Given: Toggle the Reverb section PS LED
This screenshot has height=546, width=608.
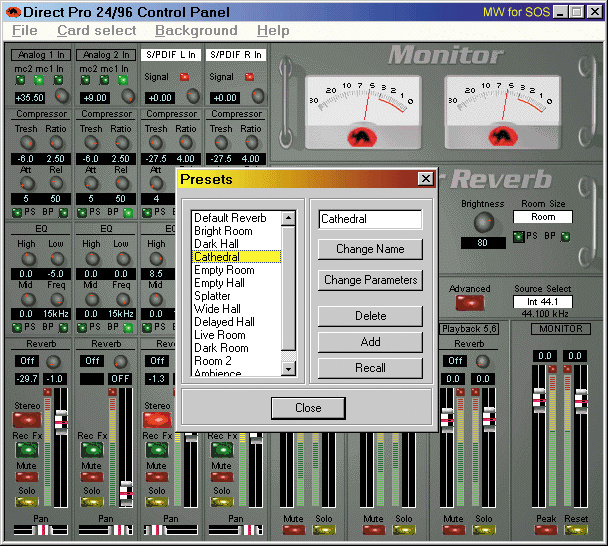Looking at the screenshot, I should tap(518, 236).
